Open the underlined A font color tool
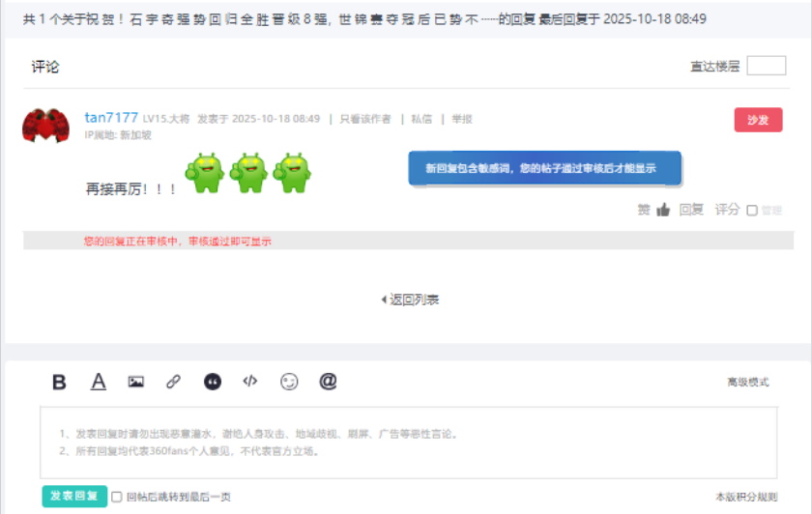The height and width of the screenshot is (514, 812). (98, 382)
